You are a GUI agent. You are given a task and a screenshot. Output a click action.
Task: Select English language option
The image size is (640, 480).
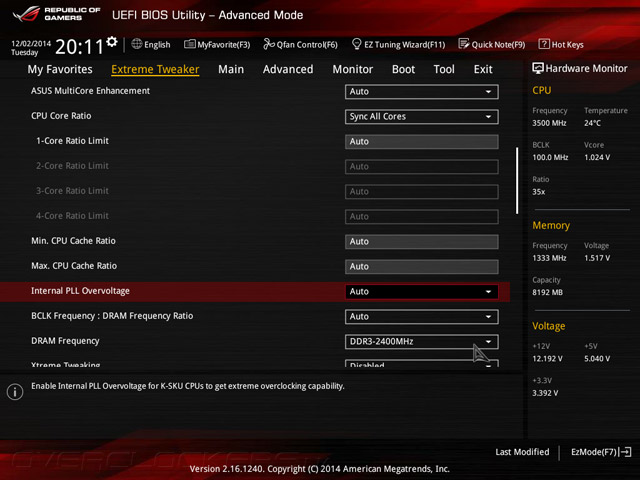coord(157,44)
